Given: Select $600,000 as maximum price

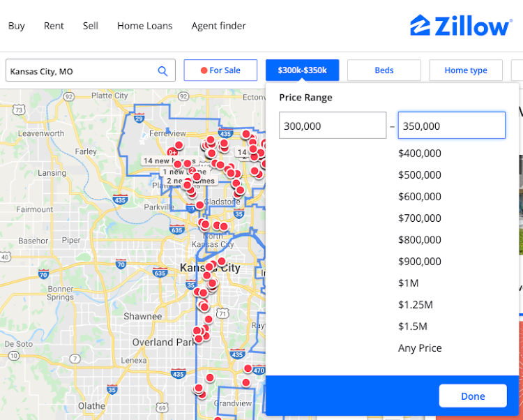Looking at the screenshot, I should tap(420, 197).
